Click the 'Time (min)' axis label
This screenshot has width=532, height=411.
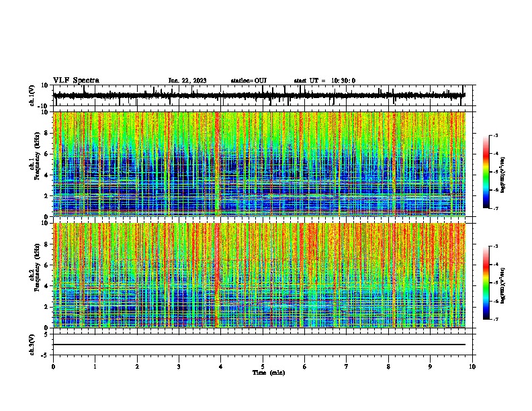(x=269, y=373)
